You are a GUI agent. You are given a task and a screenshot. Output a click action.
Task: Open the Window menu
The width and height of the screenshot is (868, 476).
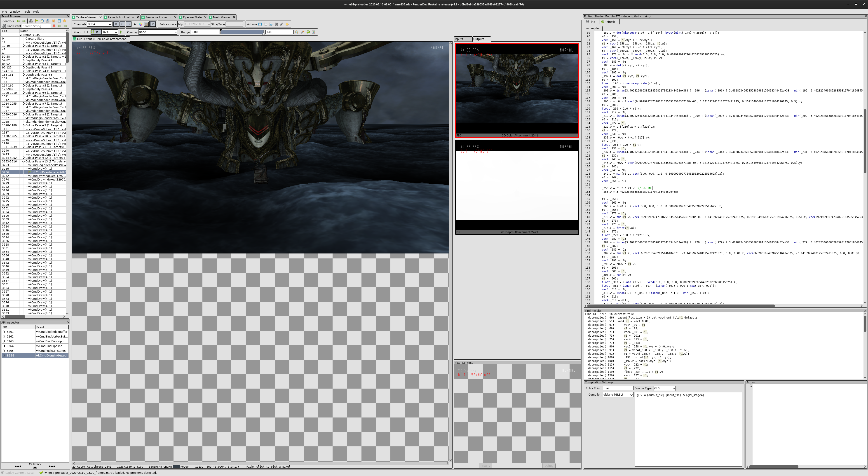point(15,12)
